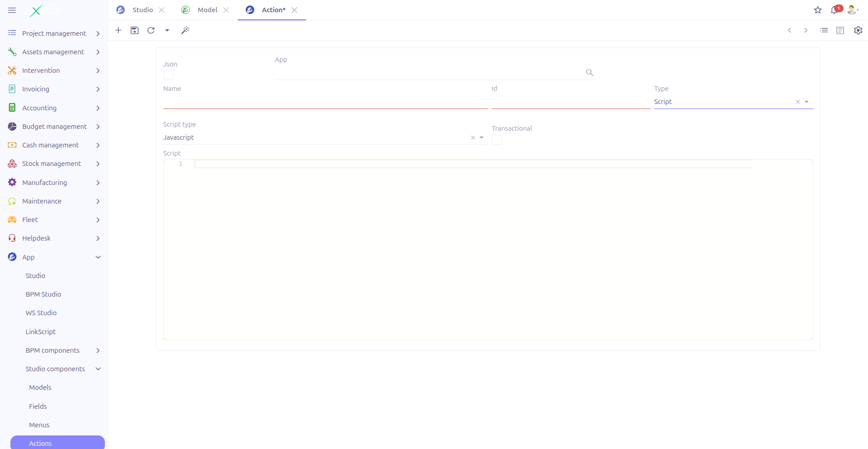Image resolution: width=868 pixels, height=449 pixels.
Task: Switch to the Model tab
Action: click(207, 9)
